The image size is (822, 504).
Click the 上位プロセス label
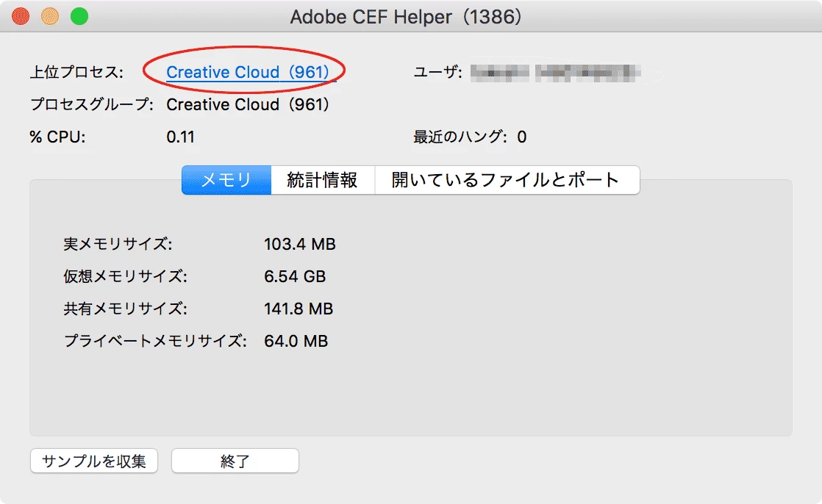click(76, 72)
